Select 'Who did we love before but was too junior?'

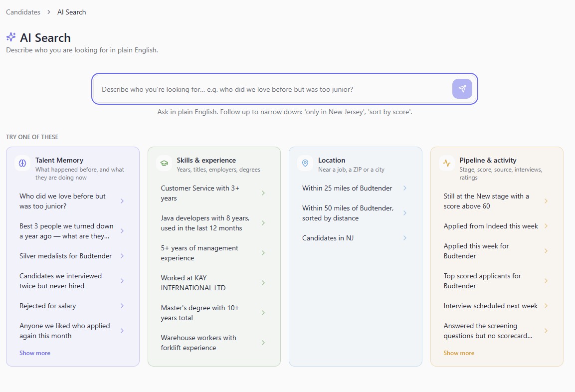point(72,201)
